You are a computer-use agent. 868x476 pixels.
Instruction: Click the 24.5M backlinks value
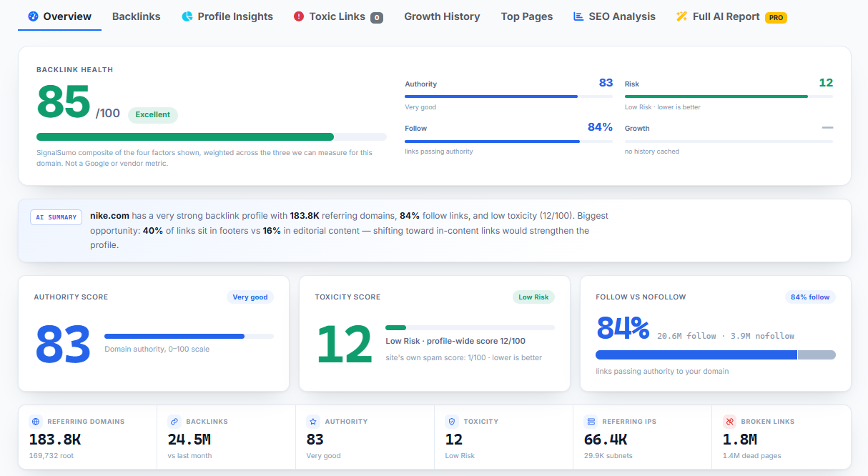tap(189, 440)
